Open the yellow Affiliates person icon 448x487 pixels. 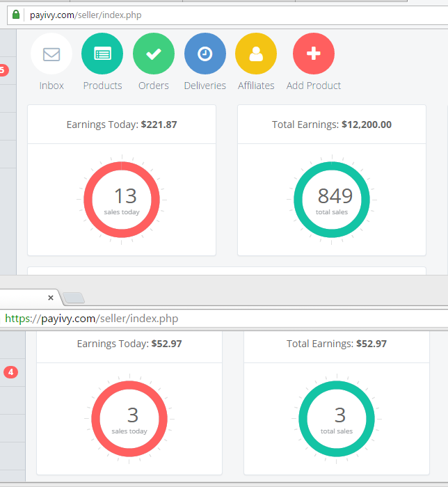click(x=256, y=54)
